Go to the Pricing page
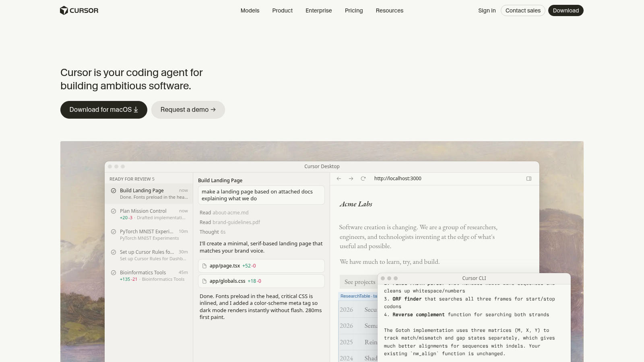The image size is (644, 362). pyautogui.click(x=354, y=10)
